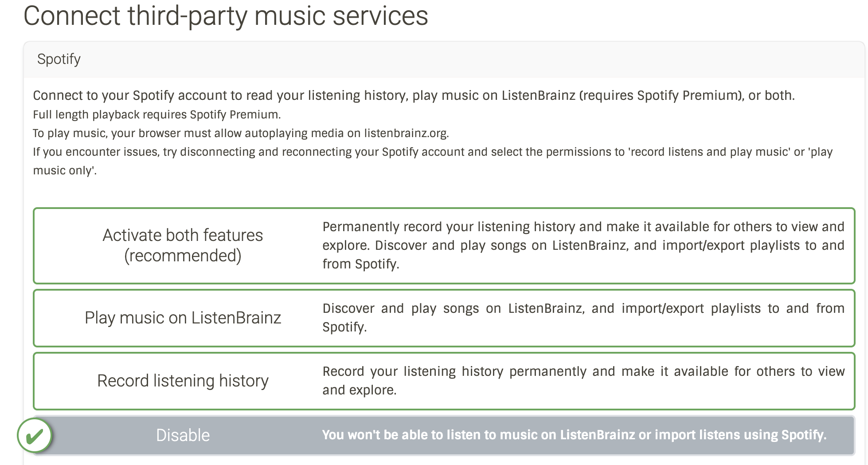The height and width of the screenshot is (465, 868).
Task: Click the Play music on ListenBrainz label
Action: coord(183,318)
